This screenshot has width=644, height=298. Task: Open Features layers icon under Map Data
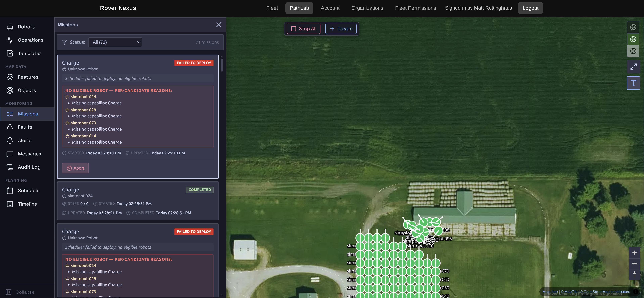coord(10,77)
